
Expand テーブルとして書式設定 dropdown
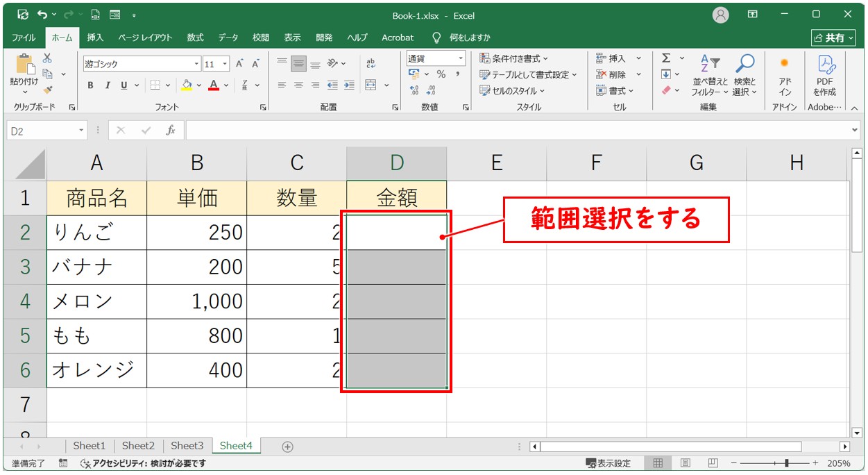click(x=529, y=74)
